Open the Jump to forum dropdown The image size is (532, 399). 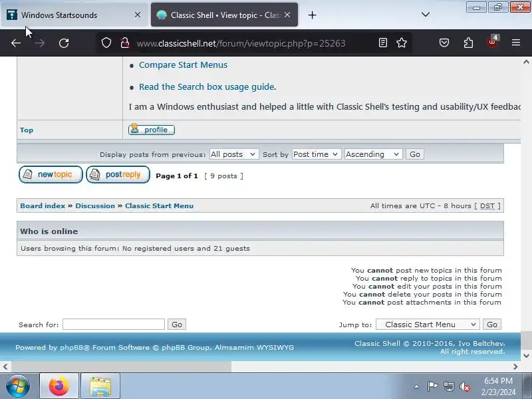tap(428, 325)
